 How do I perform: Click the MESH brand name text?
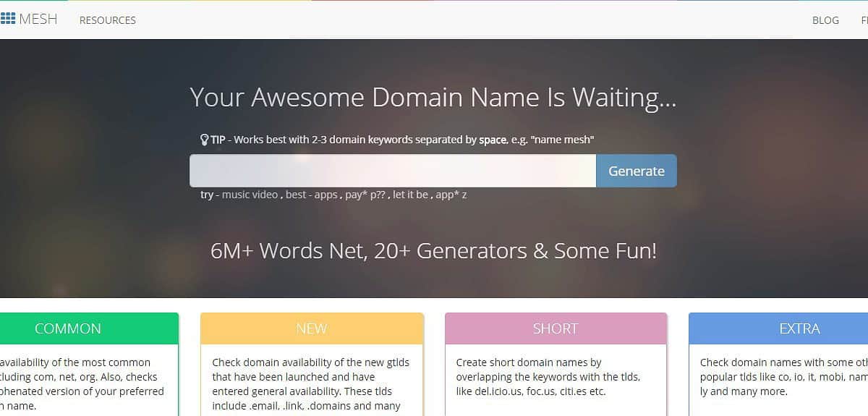pyautogui.click(x=38, y=19)
